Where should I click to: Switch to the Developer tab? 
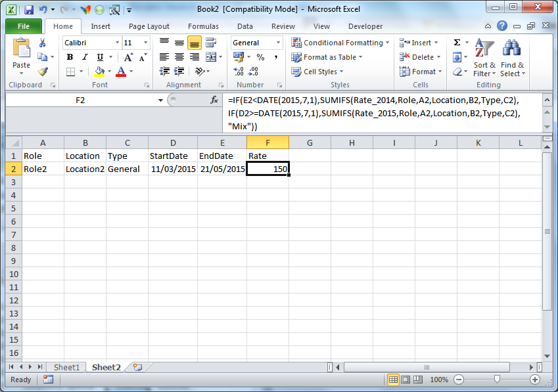[365, 26]
